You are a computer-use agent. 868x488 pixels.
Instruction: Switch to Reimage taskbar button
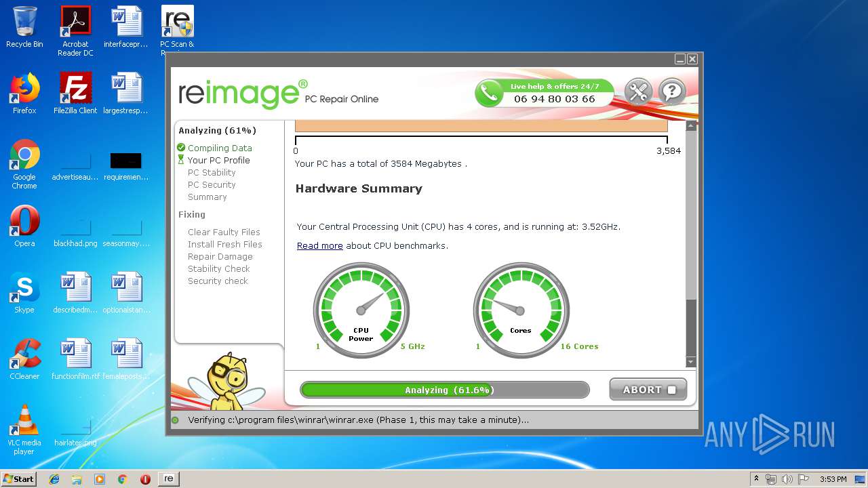pyautogui.click(x=168, y=479)
